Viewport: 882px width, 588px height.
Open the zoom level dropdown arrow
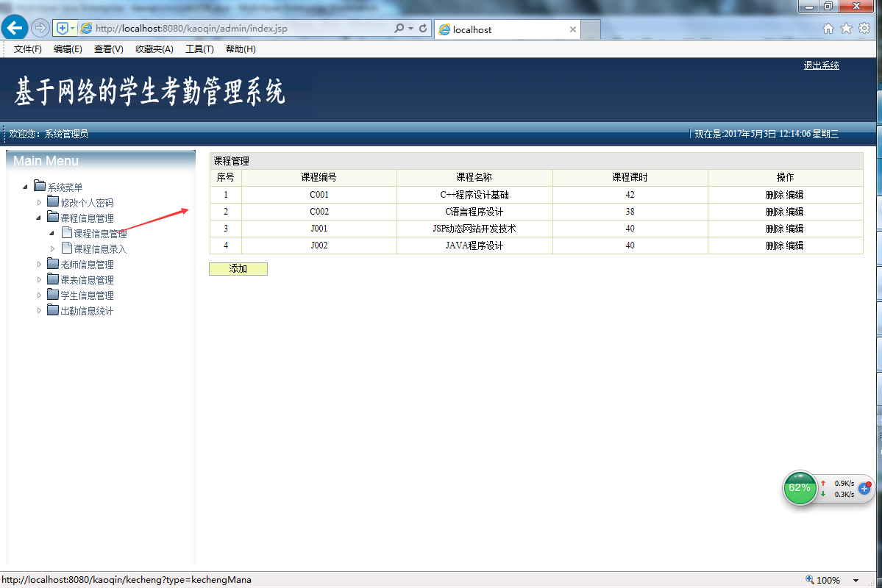(x=856, y=580)
